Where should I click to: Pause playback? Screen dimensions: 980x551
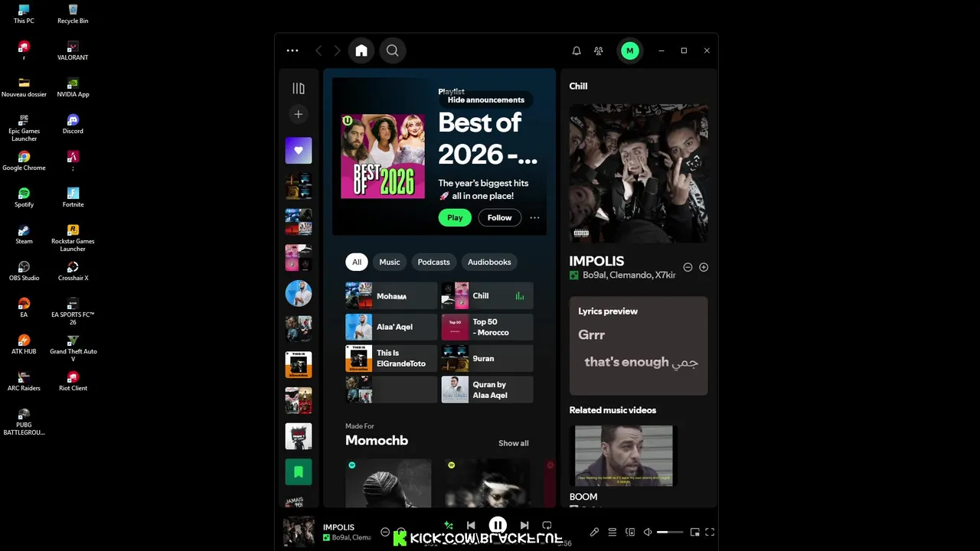498,525
